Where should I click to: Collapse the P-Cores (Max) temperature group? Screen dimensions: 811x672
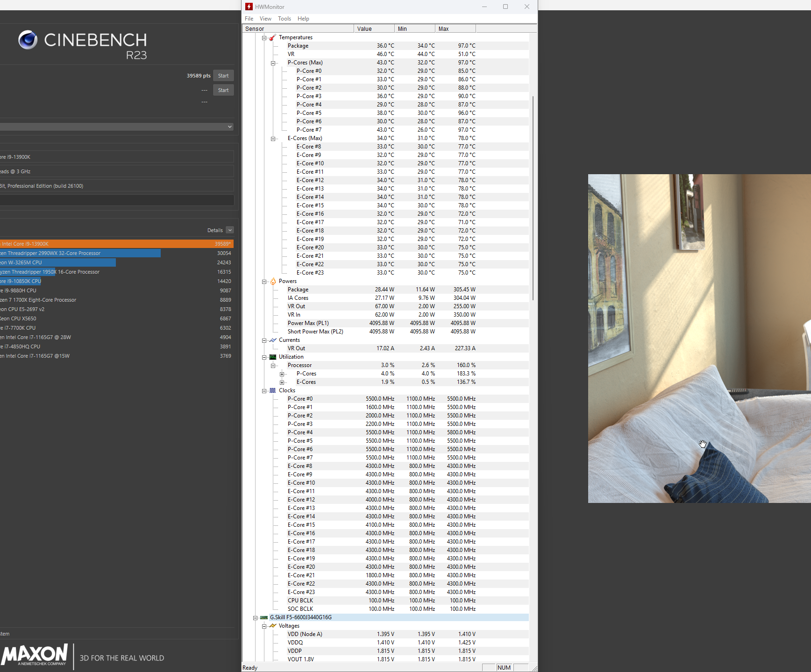273,63
